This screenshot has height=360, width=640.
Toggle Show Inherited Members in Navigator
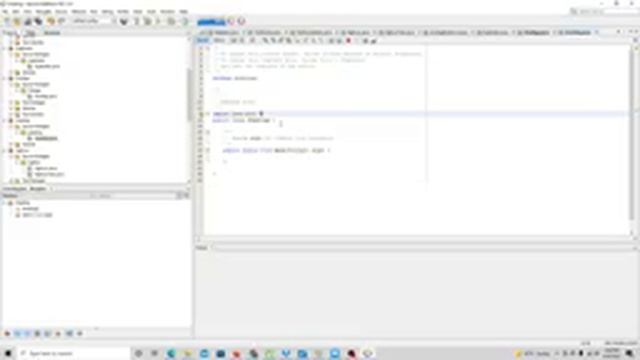pos(7,333)
